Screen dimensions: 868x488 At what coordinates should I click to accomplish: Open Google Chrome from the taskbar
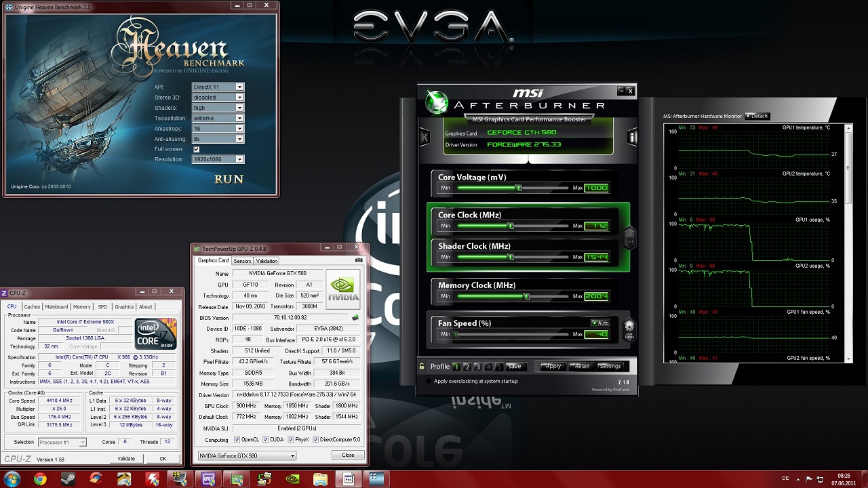click(40, 479)
